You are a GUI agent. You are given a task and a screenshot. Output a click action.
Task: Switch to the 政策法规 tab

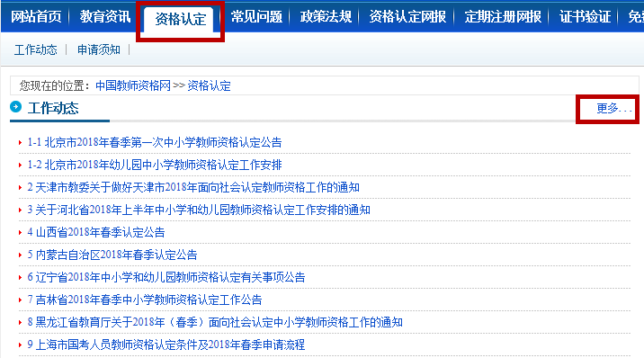[x=326, y=16]
